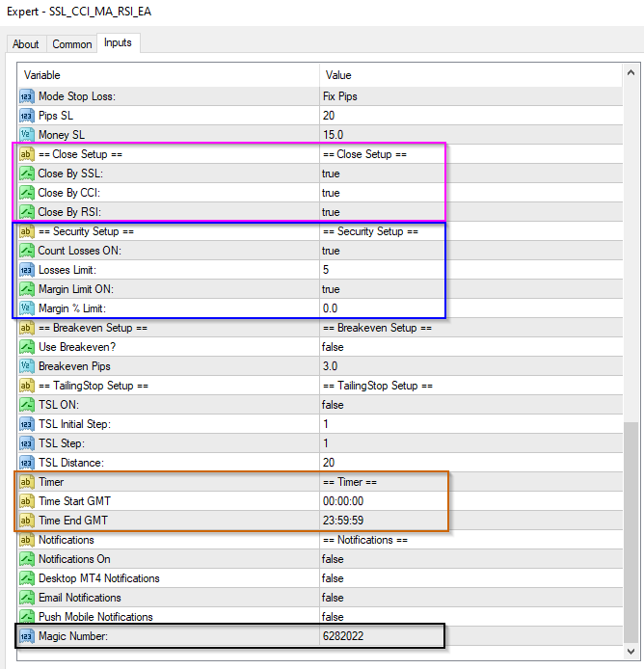Click the Pips SL integer icon
Viewport: 644px width, 669px height.
(26, 116)
